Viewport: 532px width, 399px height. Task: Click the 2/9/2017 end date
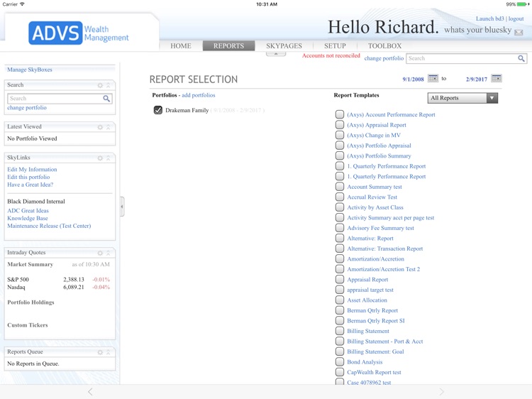click(x=477, y=79)
